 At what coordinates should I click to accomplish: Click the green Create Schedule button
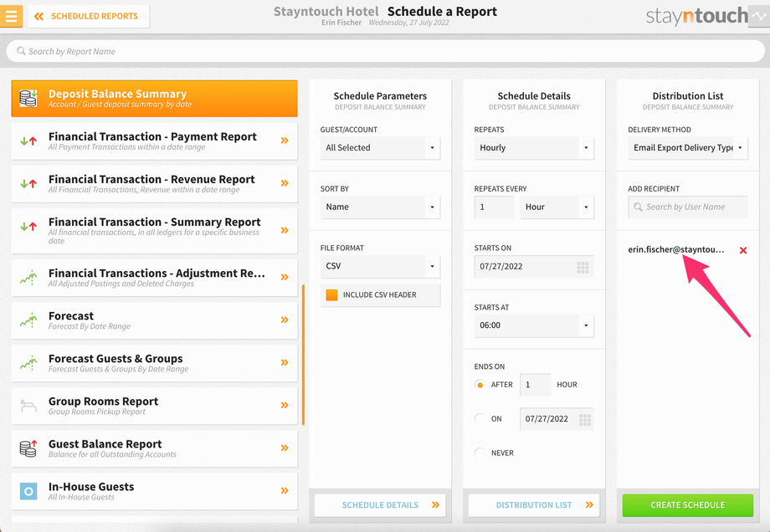[x=687, y=505]
